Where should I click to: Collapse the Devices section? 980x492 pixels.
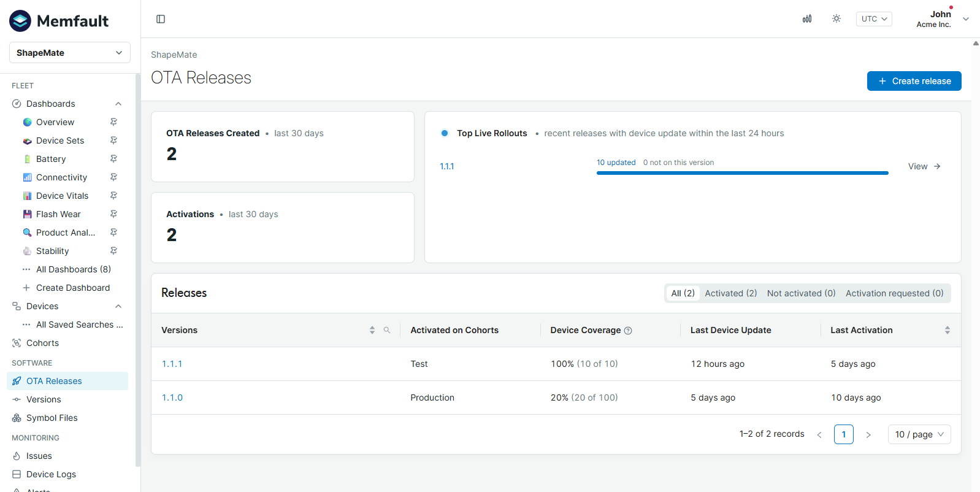pos(118,306)
